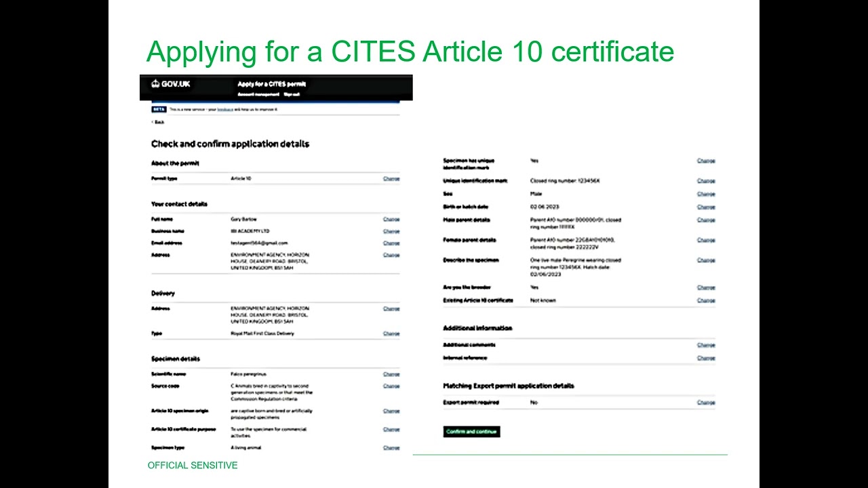Change Female parent details
868x488 pixels.
coord(706,240)
